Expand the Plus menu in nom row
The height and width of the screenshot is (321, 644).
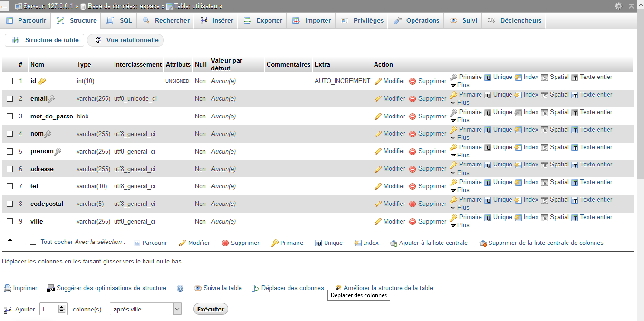click(x=460, y=138)
